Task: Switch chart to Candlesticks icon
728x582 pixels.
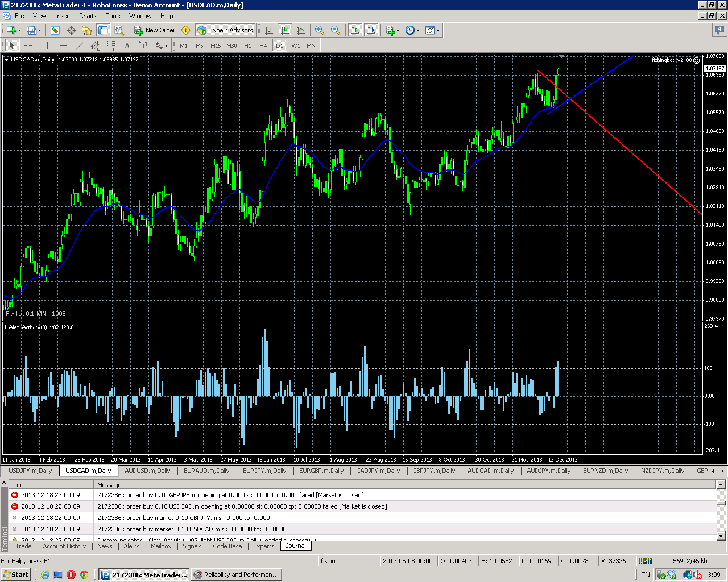Action: (x=285, y=30)
